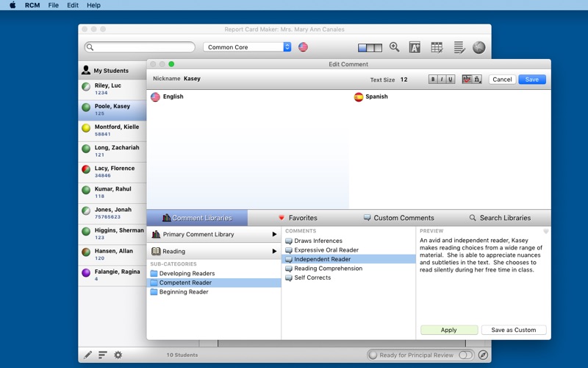Image resolution: width=588 pixels, height=368 pixels.
Task: Switch to Comment Libraries tab
Action: (197, 218)
